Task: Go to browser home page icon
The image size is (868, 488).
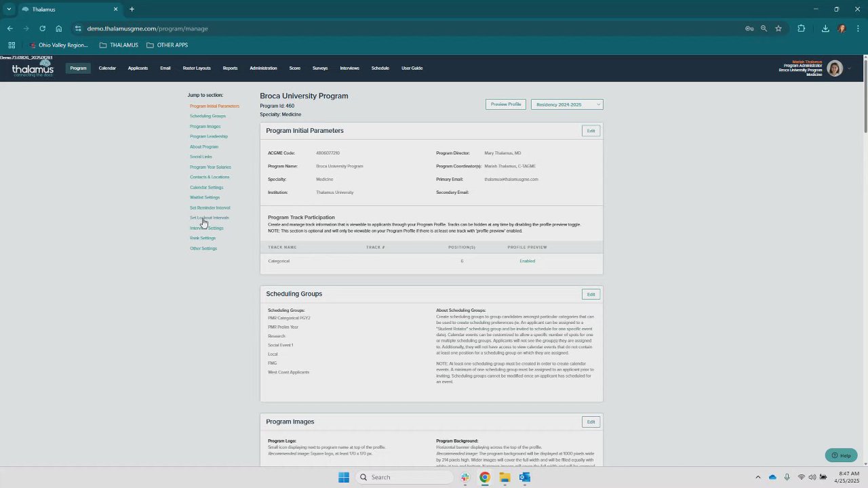Action: (x=59, y=28)
